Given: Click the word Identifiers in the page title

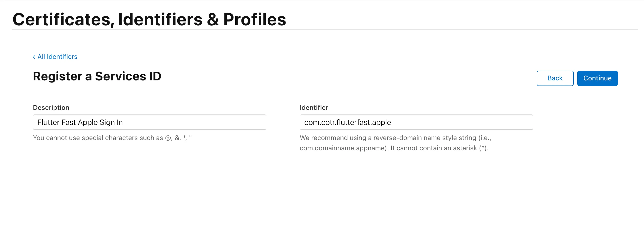Looking at the screenshot, I should click(x=160, y=19).
